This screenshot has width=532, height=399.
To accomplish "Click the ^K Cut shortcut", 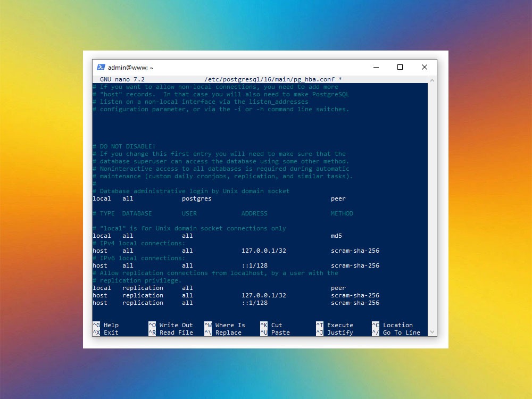I will [x=271, y=325].
